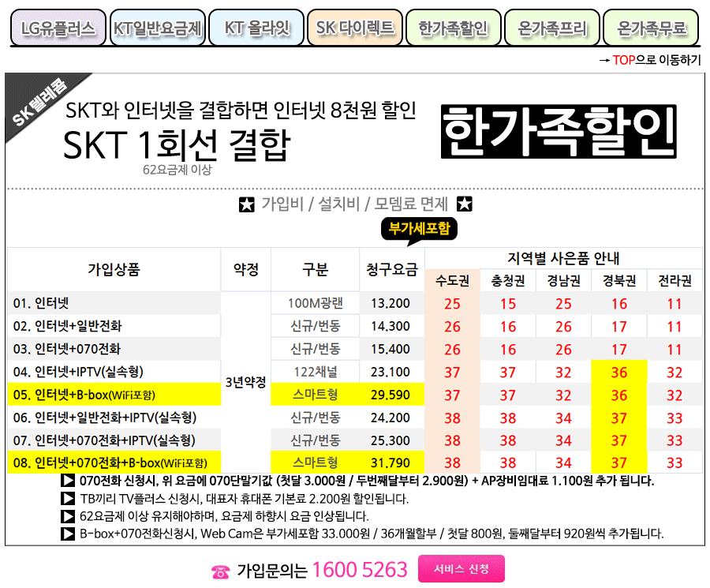The width and height of the screenshot is (710, 588).
Task: Click the 1600 5263 phone number
Action: click(360, 570)
